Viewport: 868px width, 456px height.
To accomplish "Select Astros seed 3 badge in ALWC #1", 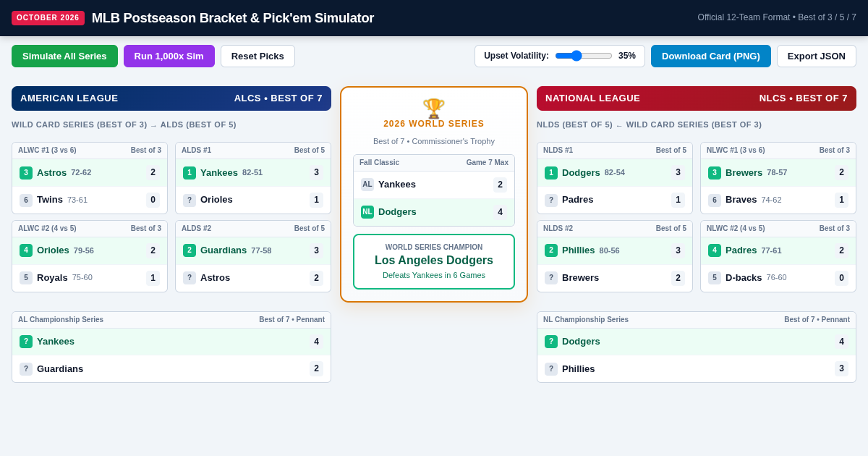I will (x=26, y=172).
